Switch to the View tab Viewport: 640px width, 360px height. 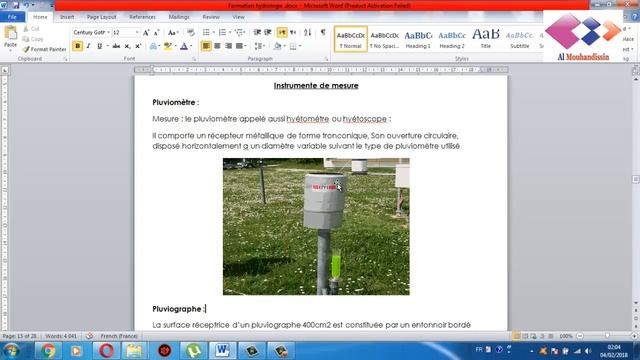tap(238, 17)
